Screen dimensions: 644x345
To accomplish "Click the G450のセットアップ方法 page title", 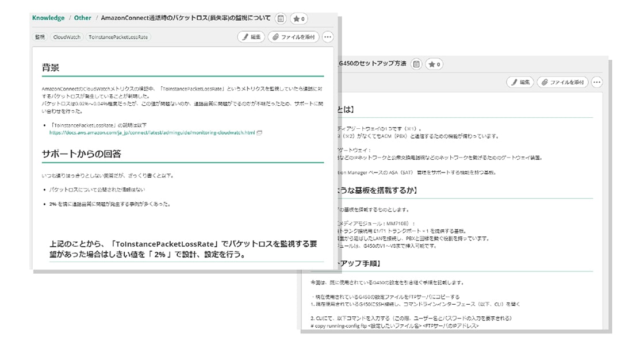I will pyautogui.click(x=373, y=63).
